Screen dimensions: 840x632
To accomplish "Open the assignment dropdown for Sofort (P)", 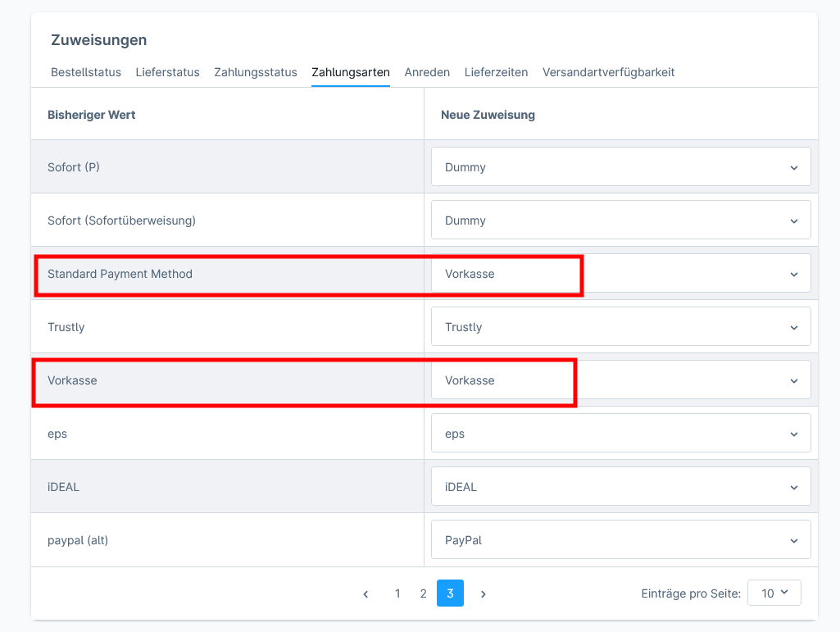I will (621, 166).
